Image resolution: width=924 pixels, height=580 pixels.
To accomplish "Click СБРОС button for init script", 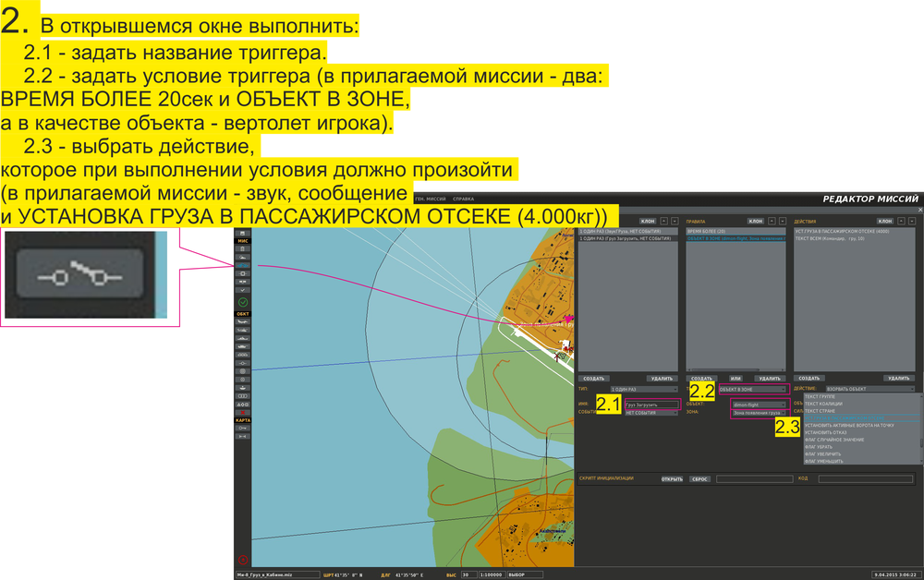I will click(x=699, y=479).
